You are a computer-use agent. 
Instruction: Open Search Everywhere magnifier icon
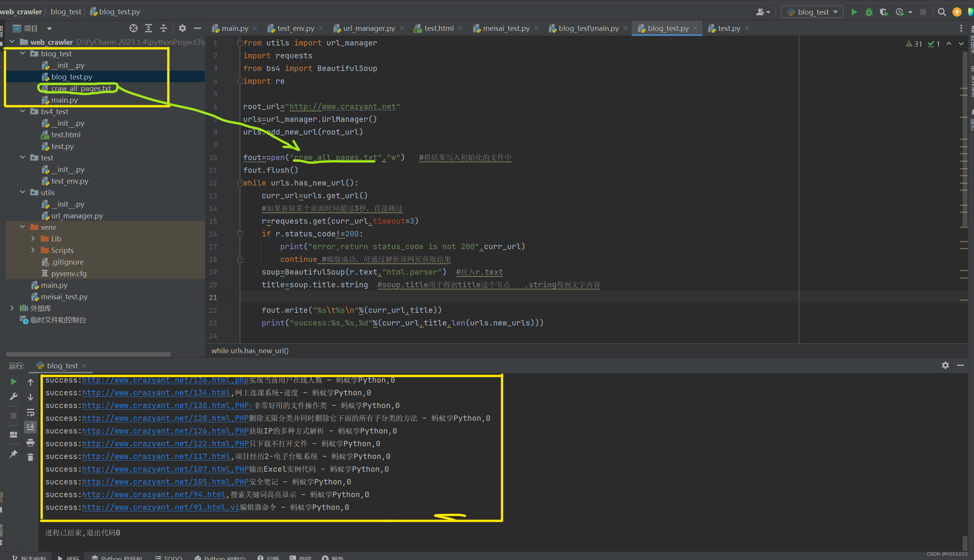(942, 12)
